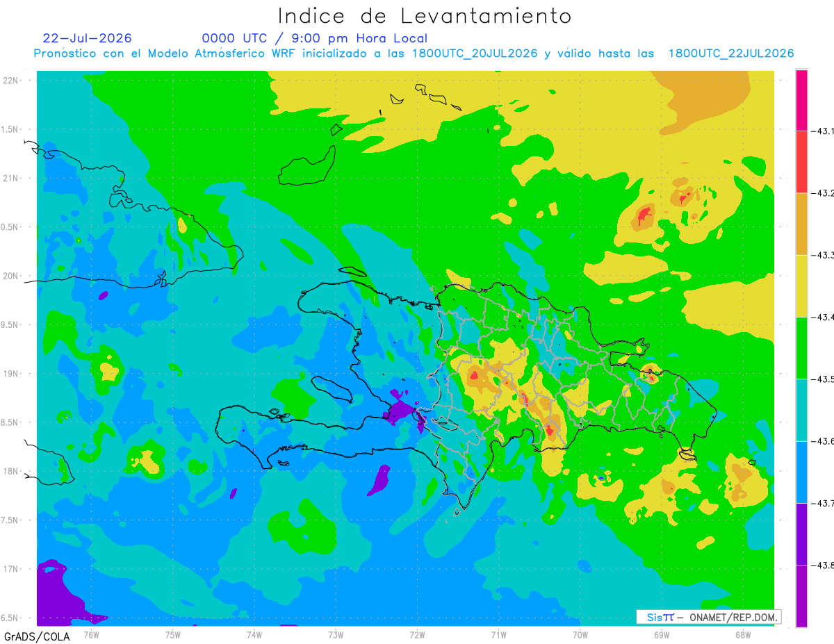
Task: Click the '75W' longitude label
Action: point(172,635)
